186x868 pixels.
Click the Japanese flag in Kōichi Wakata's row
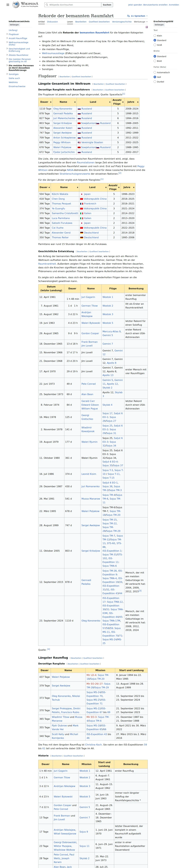(81, 194)
